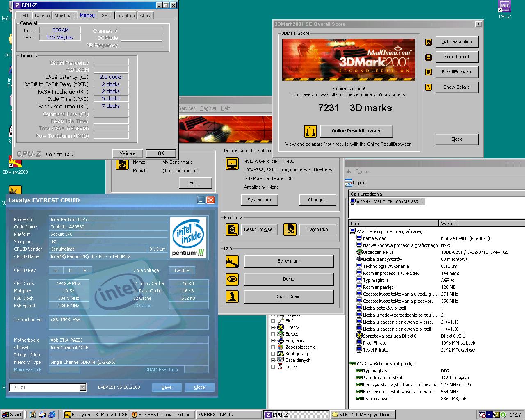Click the Testy hourglass icon in tree
The image size is (525, 420).
click(281, 367)
